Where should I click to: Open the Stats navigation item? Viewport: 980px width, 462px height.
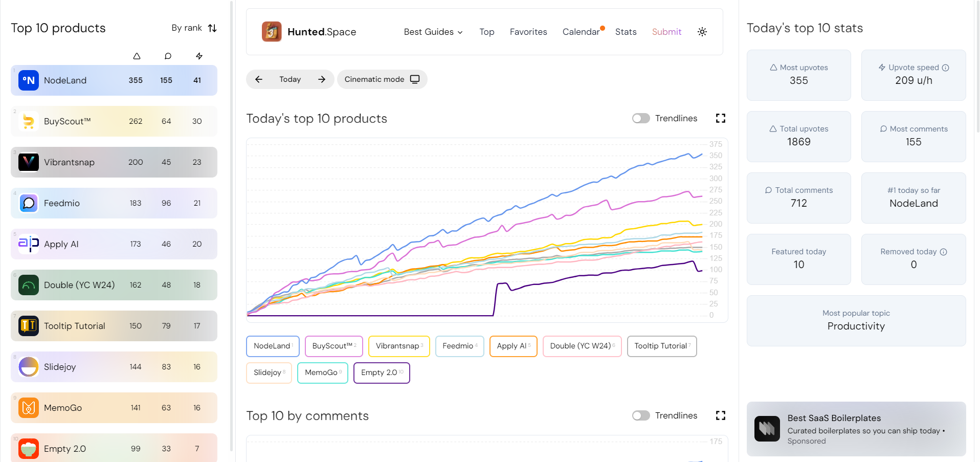tap(626, 32)
